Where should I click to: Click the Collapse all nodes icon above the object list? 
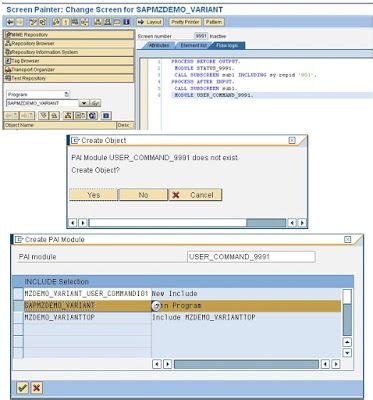click(x=54, y=116)
